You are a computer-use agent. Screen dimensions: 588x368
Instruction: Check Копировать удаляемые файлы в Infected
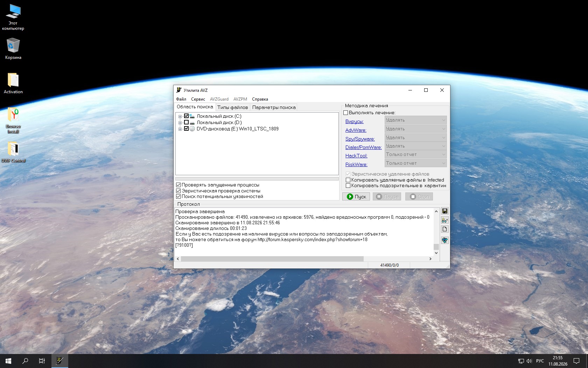(x=348, y=180)
